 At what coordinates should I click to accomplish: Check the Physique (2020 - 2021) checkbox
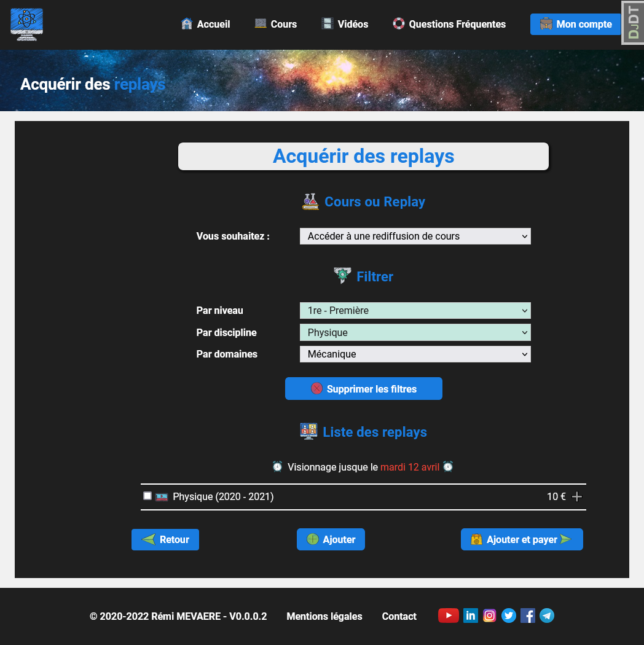tap(147, 496)
